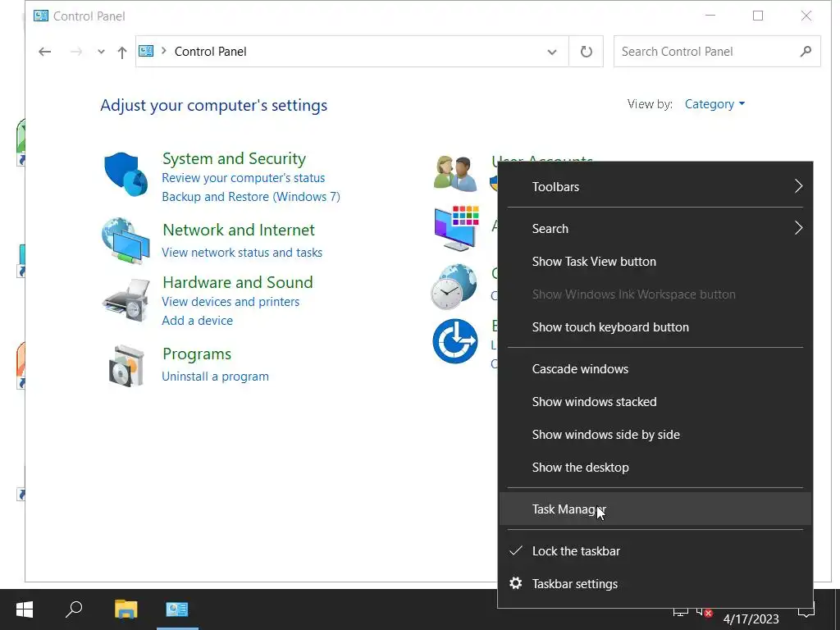Click the Control Panel address bar icon
The width and height of the screenshot is (840, 630).
pos(146,51)
